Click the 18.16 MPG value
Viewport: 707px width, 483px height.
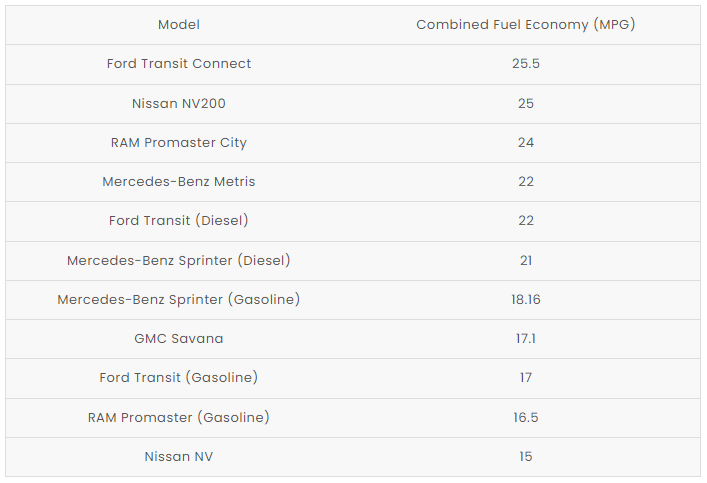tap(526, 299)
